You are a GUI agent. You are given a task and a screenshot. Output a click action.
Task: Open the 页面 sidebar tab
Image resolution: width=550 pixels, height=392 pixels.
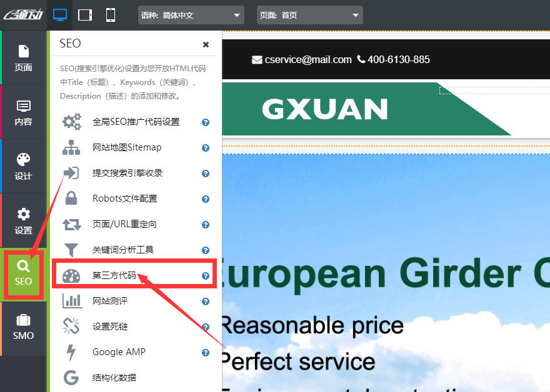point(23,57)
